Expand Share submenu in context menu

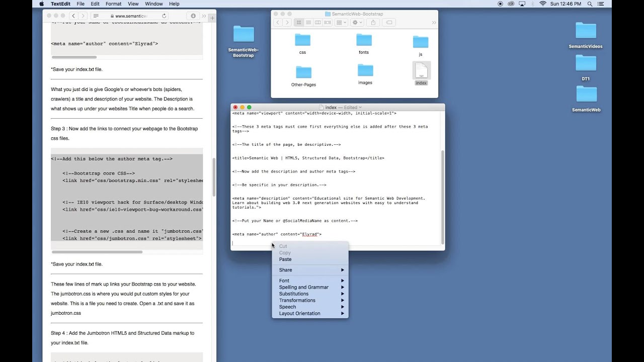pos(310,270)
